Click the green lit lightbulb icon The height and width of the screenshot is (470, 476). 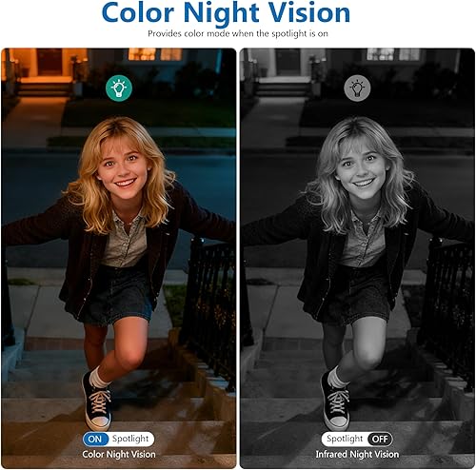(119, 88)
